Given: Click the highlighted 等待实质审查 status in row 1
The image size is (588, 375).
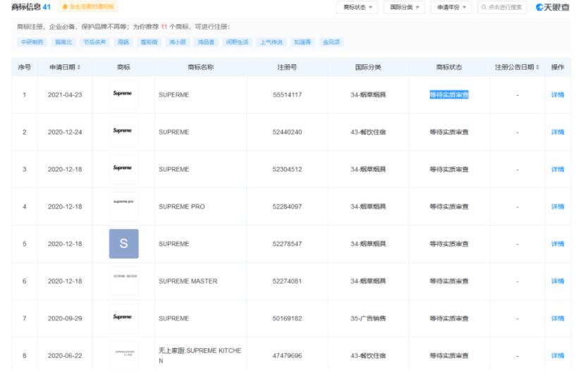Looking at the screenshot, I should pyautogui.click(x=449, y=95).
